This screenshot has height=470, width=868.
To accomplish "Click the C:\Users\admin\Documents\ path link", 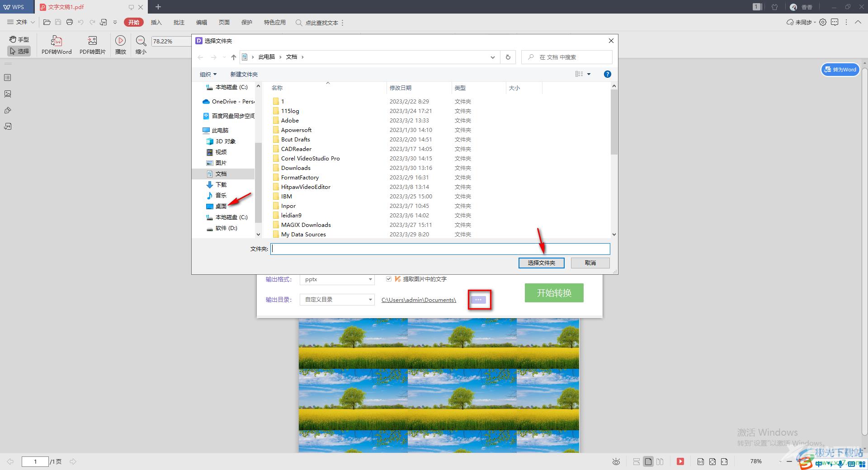I will click(419, 300).
